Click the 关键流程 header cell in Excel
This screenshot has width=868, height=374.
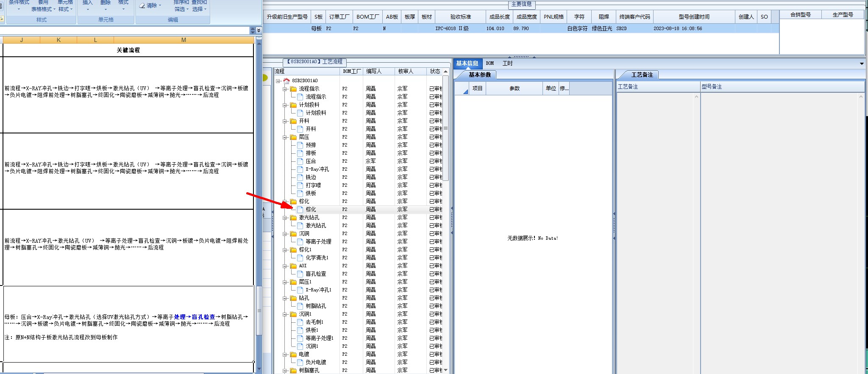pos(128,50)
